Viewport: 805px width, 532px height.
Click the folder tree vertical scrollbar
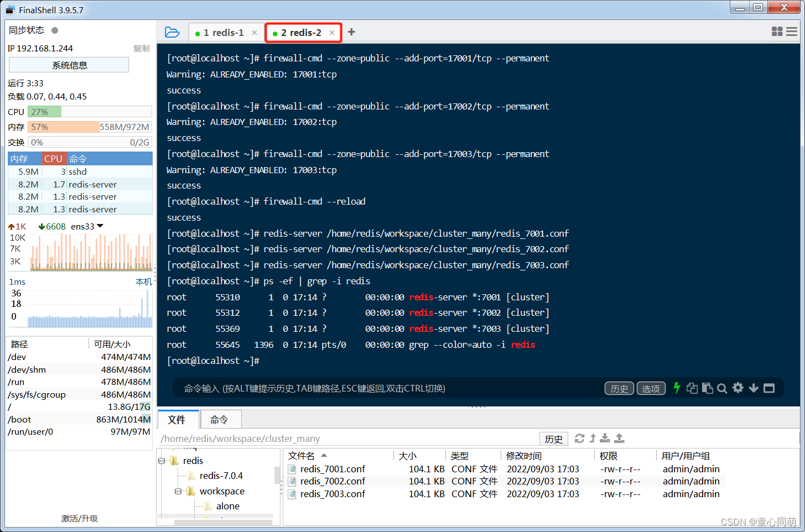(x=277, y=476)
